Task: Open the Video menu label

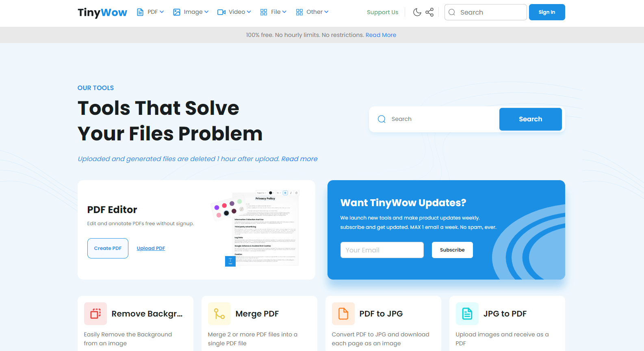Action: coord(237,12)
